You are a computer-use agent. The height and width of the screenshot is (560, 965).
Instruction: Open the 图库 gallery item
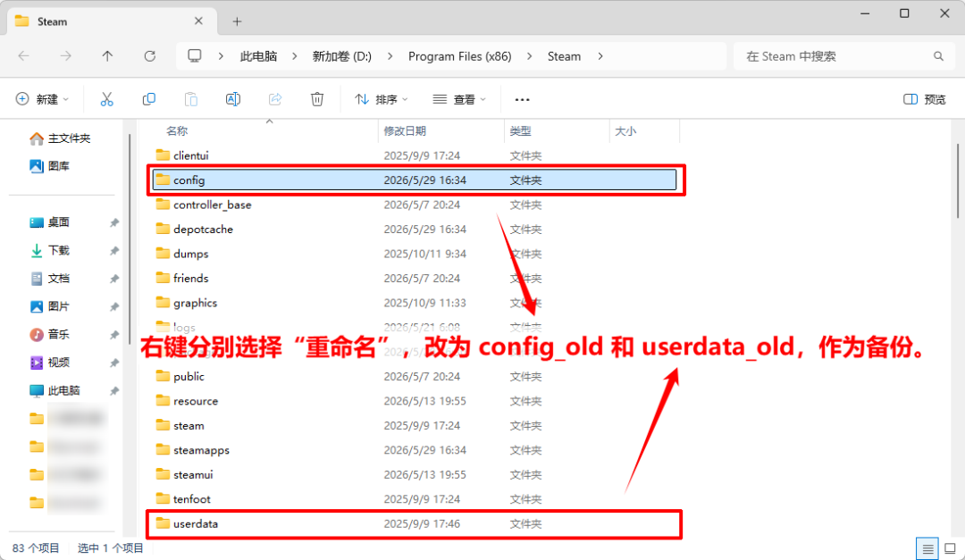[x=50, y=166]
